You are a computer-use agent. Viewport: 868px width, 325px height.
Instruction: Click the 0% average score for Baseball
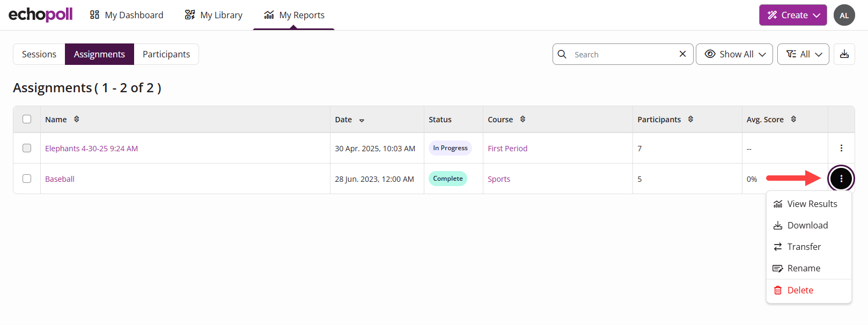click(752, 179)
